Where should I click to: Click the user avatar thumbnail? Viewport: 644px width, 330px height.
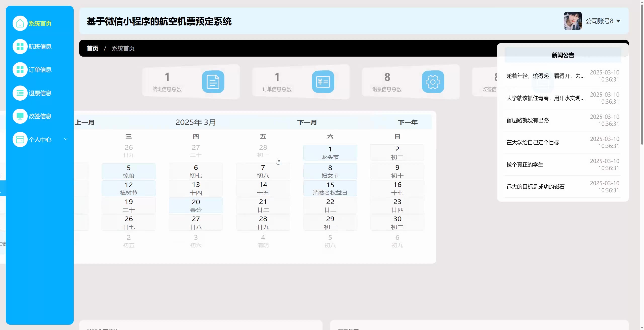click(x=573, y=21)
